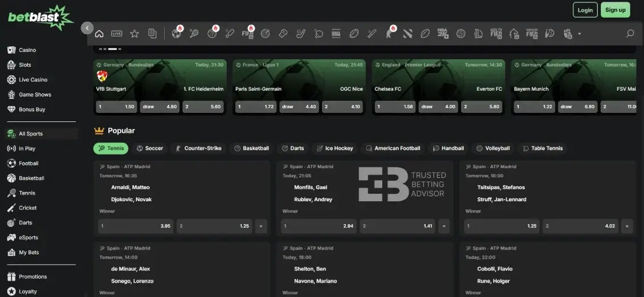Image resolution: width=644 pixels, height=297 pixels.
Task: Open the Chelsea FC vs Everton FC card
Action: pyautogui.click(x=438, y=87)
